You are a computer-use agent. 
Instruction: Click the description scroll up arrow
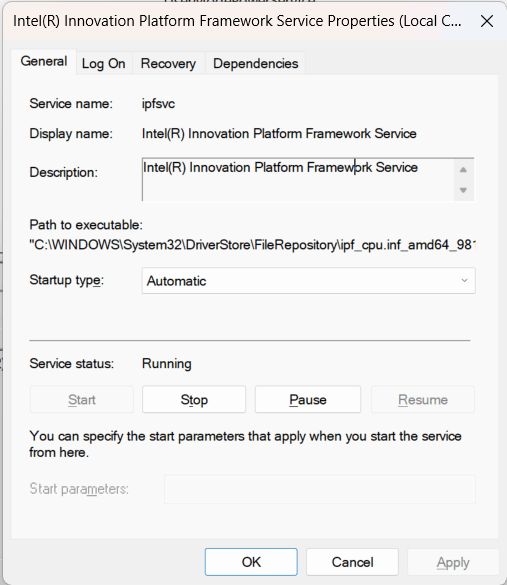(463, 170)
